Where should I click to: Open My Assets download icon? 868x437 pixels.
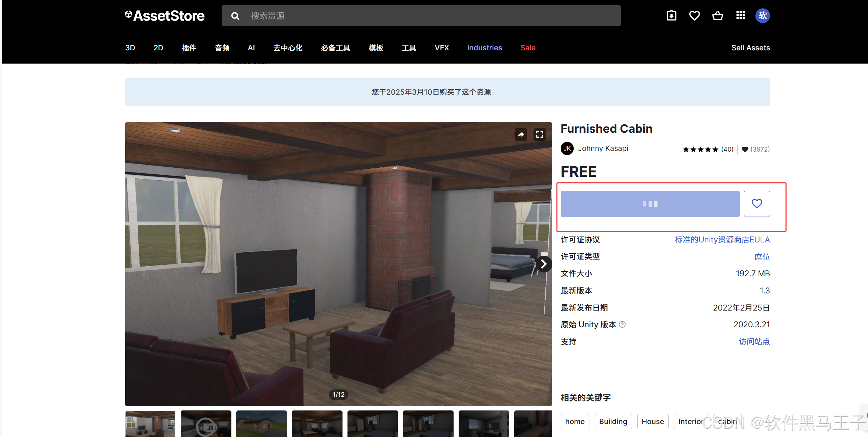click(x=671, y=16)
